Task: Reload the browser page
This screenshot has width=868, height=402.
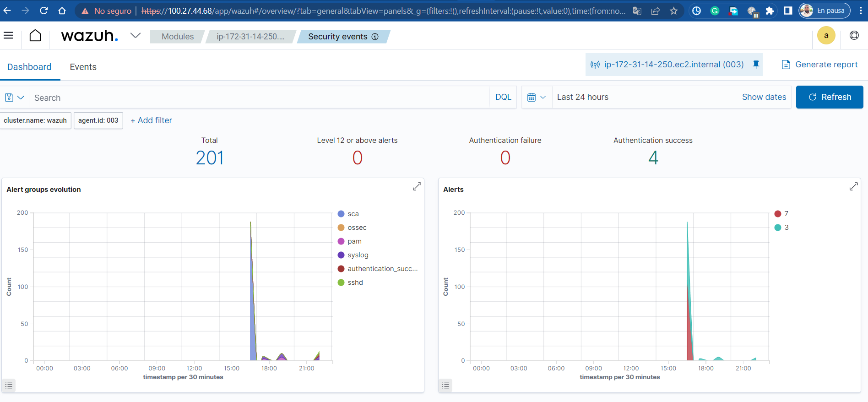Action: [x=44, y=11]
